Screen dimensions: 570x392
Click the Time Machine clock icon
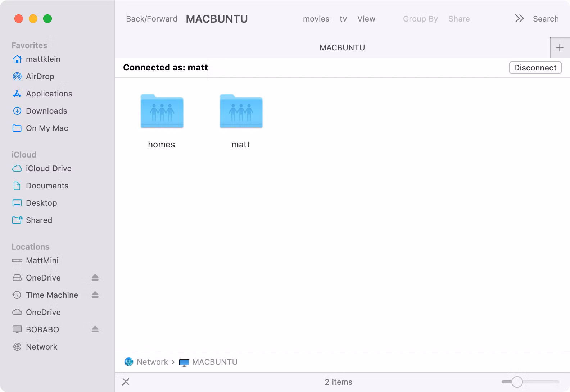click(x=17, y=295)
